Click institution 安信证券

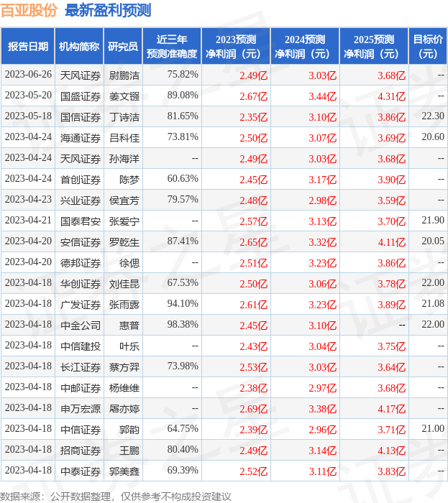81,243
